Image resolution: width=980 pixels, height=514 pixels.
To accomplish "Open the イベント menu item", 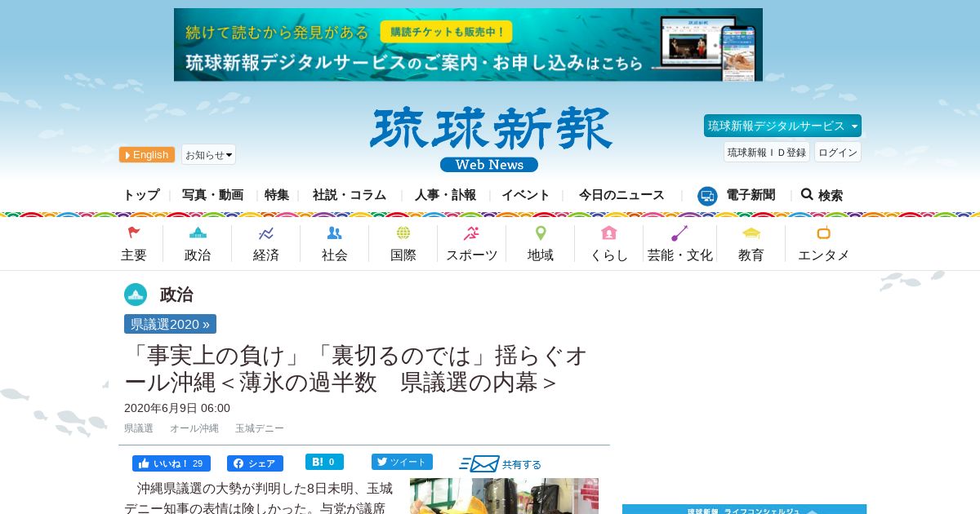I will (526, 195).
